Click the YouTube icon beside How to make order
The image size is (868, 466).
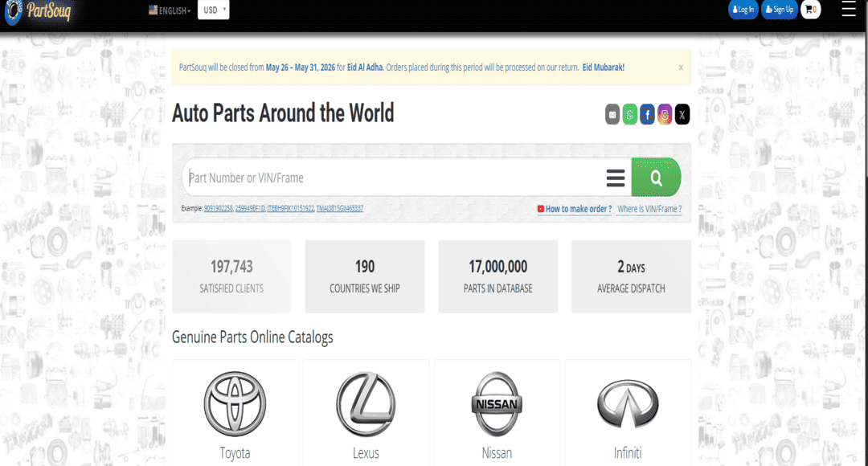(x=540, y=209)
